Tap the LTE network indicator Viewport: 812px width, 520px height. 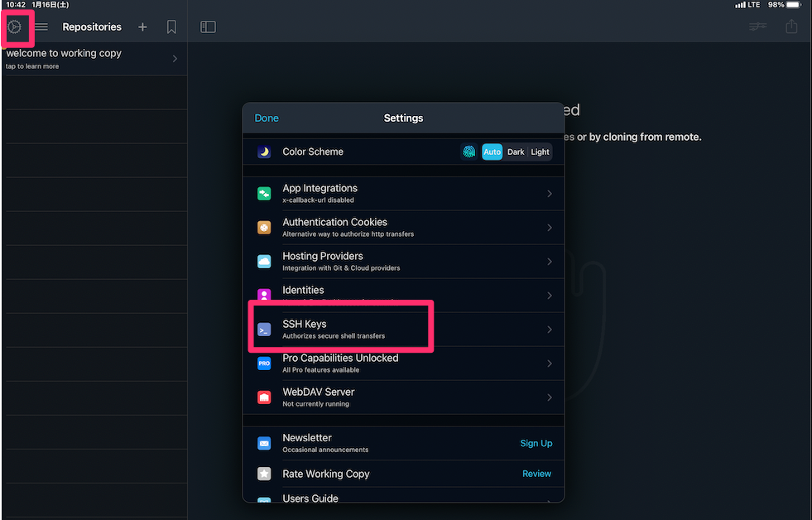tap(753, 5)
